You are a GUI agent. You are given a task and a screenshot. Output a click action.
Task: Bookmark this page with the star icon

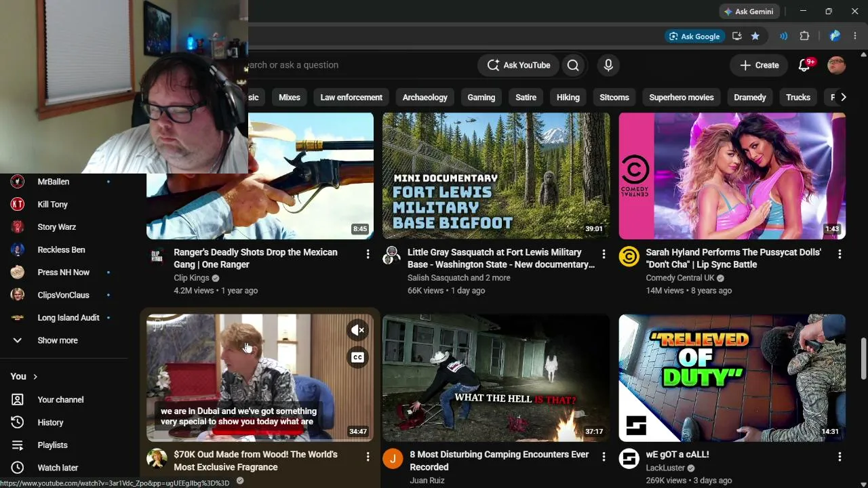tap(755, 36)
